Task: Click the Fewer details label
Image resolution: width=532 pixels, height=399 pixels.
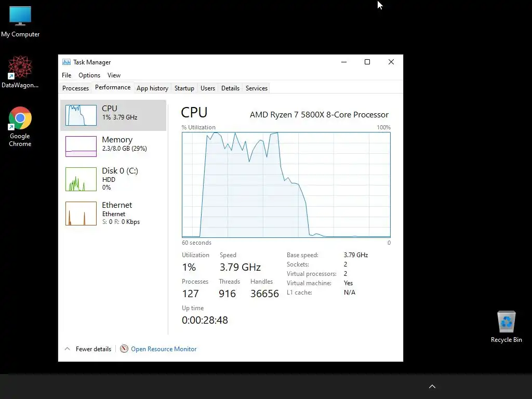Action: pos(94,349)
